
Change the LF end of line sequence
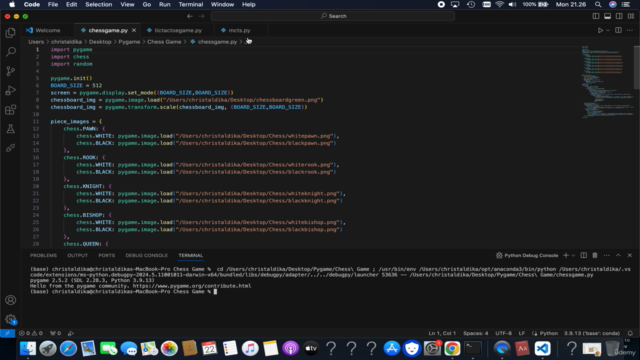[x=522, y=333]
